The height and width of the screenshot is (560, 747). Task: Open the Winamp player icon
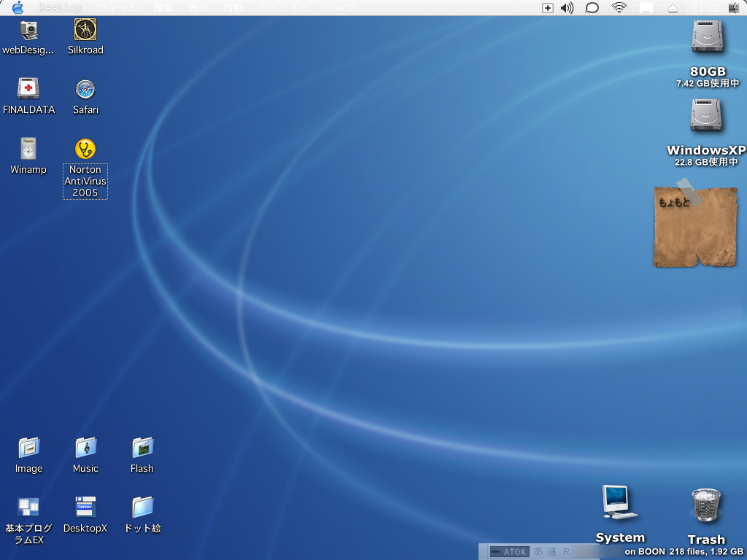tap(28, 149)
